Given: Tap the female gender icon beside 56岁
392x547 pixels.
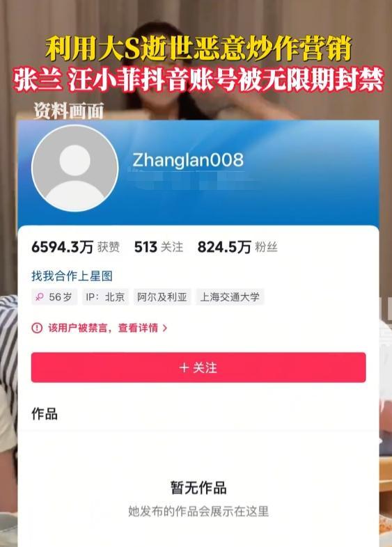Looking at the screenshot, I should pos(40,297).
